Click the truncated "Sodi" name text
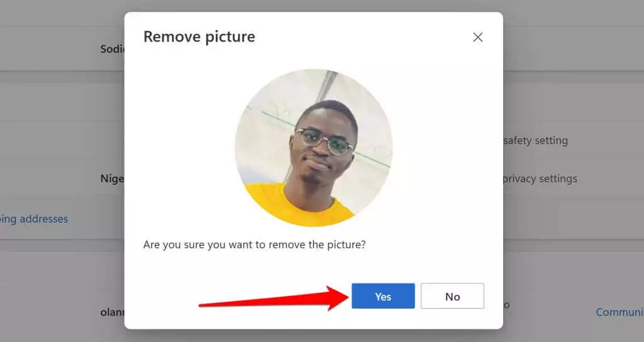This screenshot has width=644, height=342. point(112,48)
